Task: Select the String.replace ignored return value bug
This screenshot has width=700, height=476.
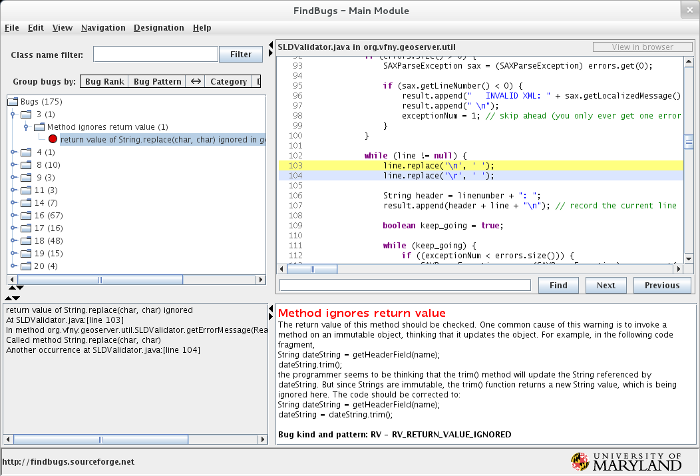Action: tap(162, 140)
